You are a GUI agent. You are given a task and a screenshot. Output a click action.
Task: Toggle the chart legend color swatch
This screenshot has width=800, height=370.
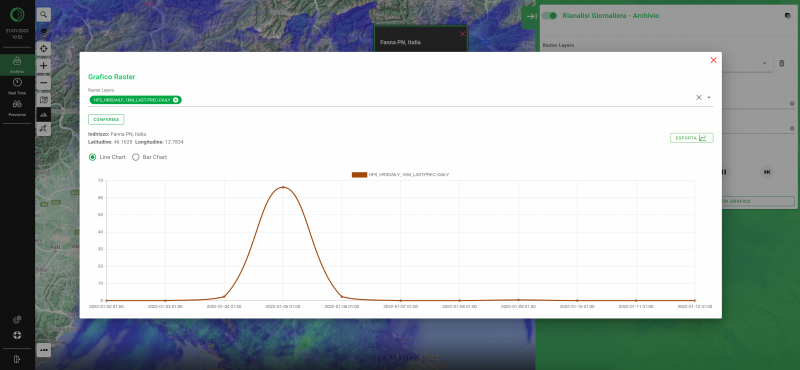point(359,175)
